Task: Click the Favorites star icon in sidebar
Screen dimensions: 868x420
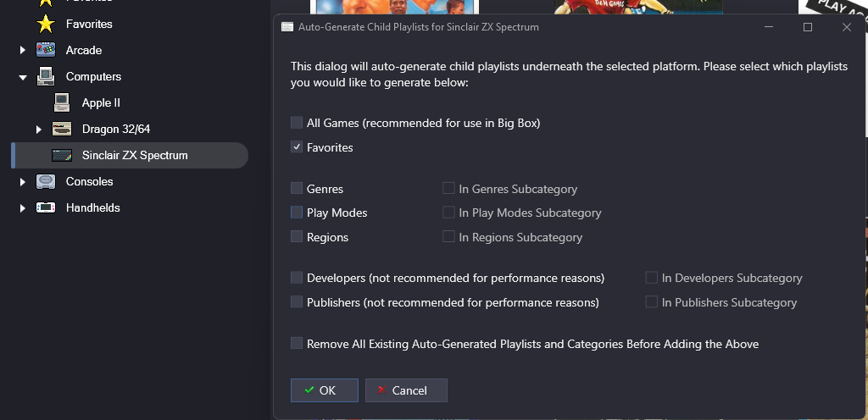Action: (46, 24)
